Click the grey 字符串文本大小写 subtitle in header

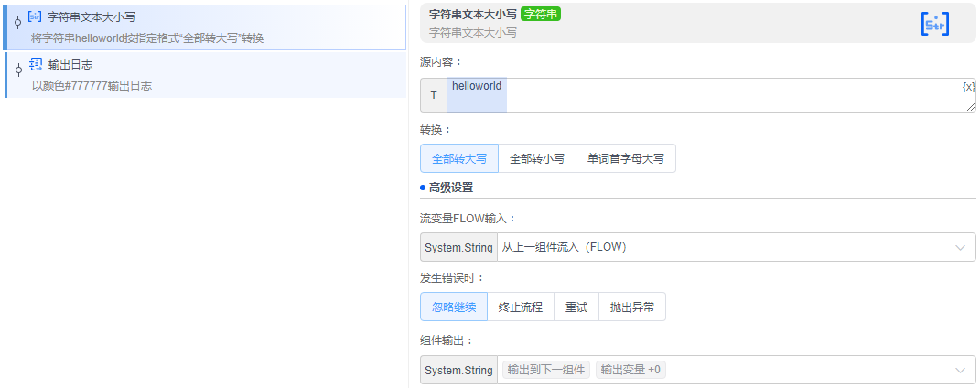pyautogui.click(x=473, y=33)
